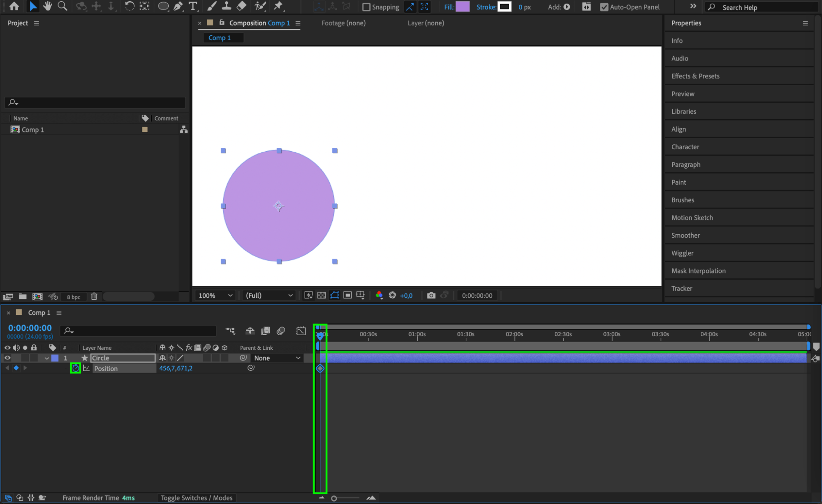Open the (Full) resolution dropdown
This screenshot has height=504, width=822.
(269, 295)
